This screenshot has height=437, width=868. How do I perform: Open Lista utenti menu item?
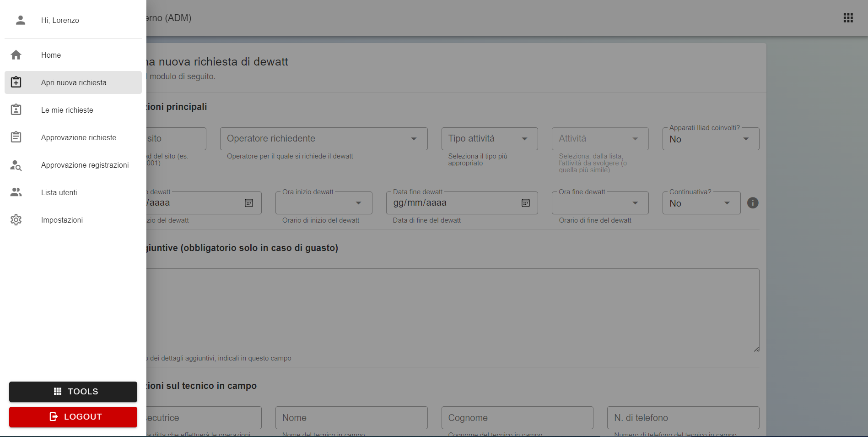[73, 192]
